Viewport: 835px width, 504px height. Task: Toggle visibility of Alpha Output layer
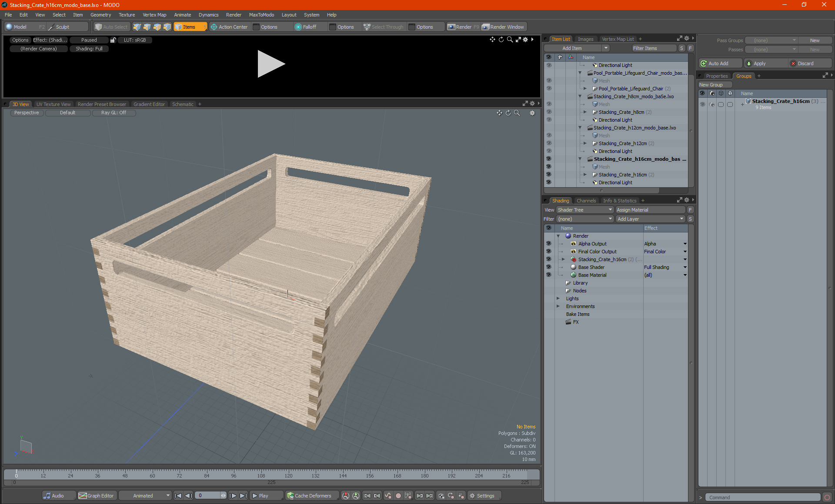pos(548,244)
